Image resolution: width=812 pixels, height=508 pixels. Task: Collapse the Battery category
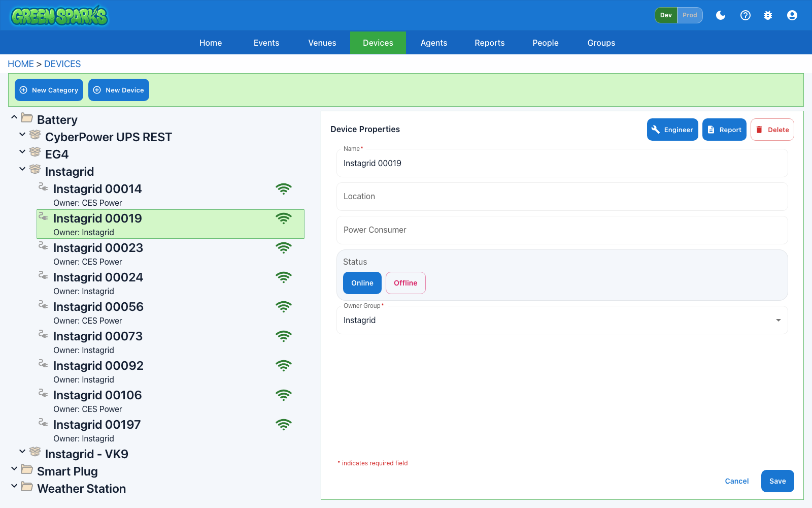pyautogui.click(x=14, y=117)
